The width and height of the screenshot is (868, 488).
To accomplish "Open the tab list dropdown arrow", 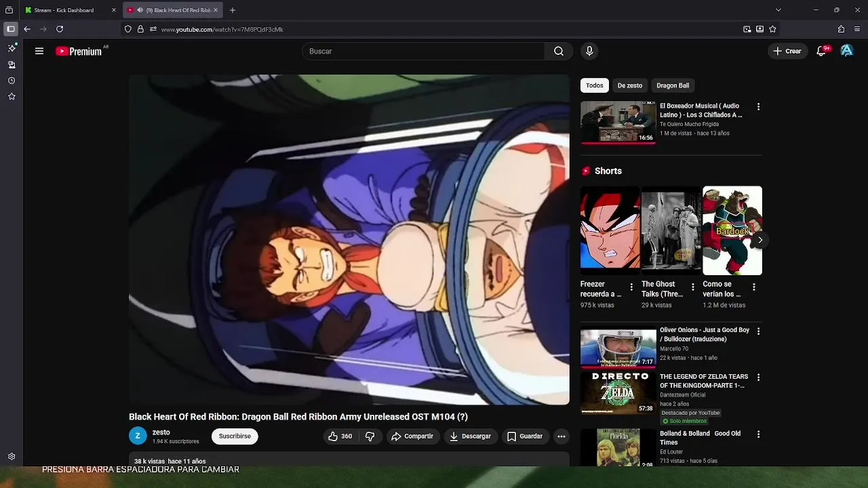I will point(778,10).
